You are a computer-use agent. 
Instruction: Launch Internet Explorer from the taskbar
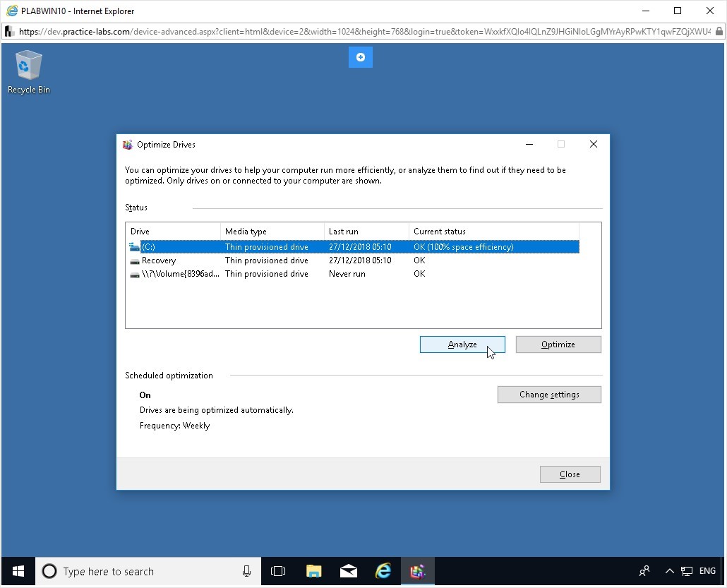point(383,571)
